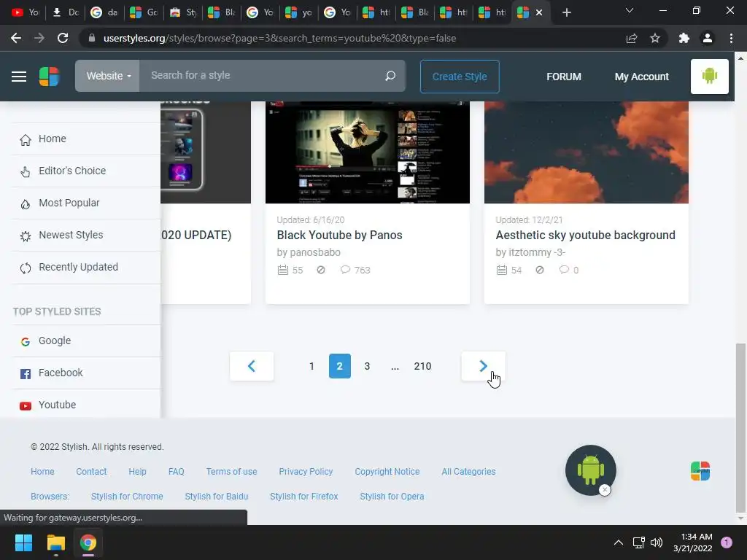Open a new browser tab
This screenshot has height=560, width=747.
coord(566,12)
